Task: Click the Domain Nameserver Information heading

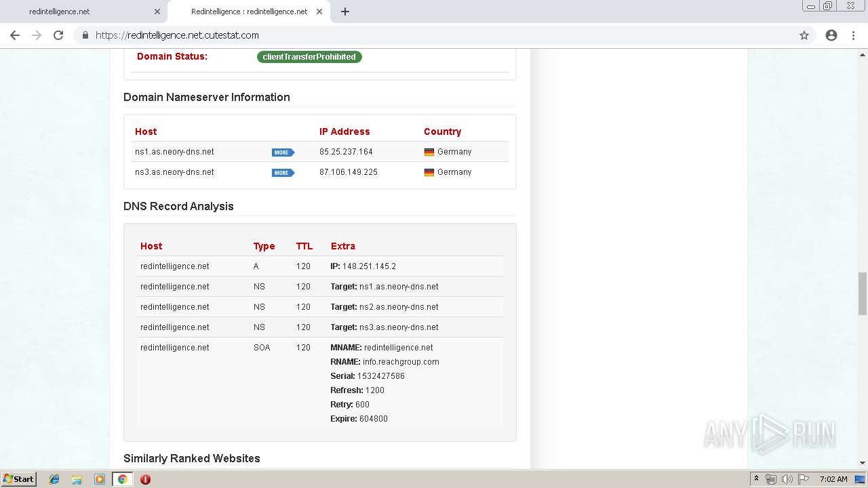Action: pyautogui.click(x=207, y=97)
